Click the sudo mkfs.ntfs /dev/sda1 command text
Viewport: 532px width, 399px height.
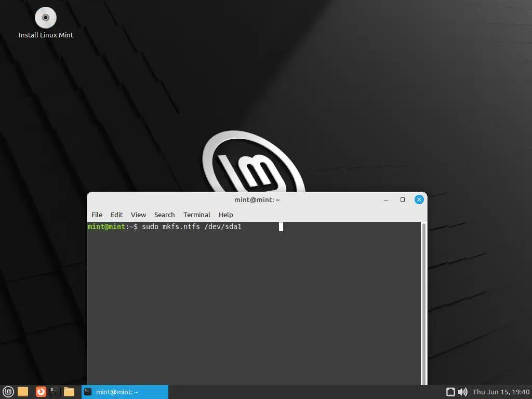click(x=192, y=227)
